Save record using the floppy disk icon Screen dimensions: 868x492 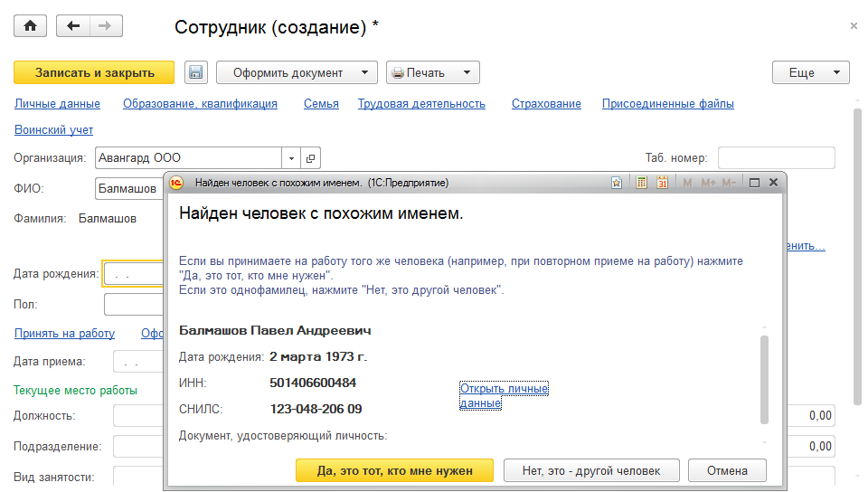[196, 73]
